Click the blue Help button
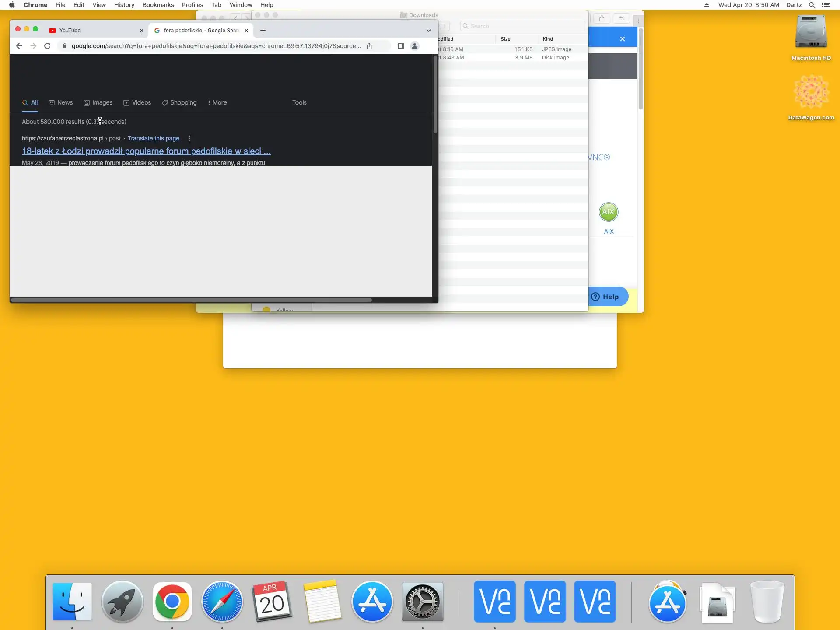The image size is (840, 630). click(x=606, y=297)
